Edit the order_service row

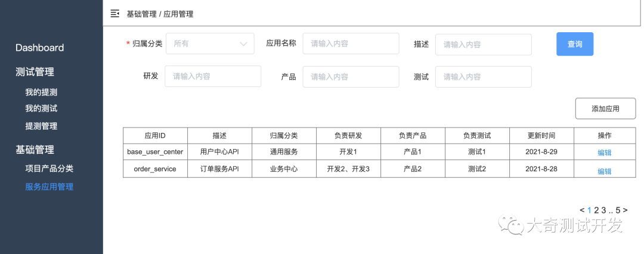pos(605,171)
